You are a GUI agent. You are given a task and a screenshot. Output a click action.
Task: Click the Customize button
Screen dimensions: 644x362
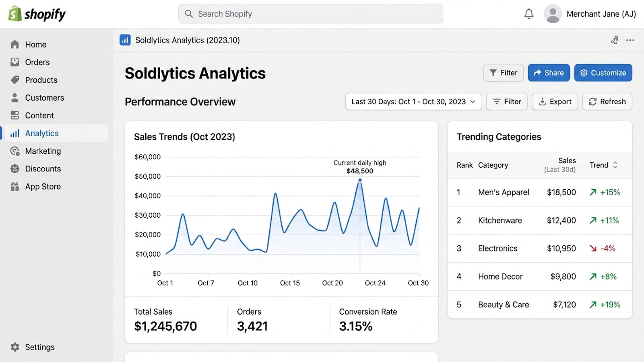click(x=603, y=73)
